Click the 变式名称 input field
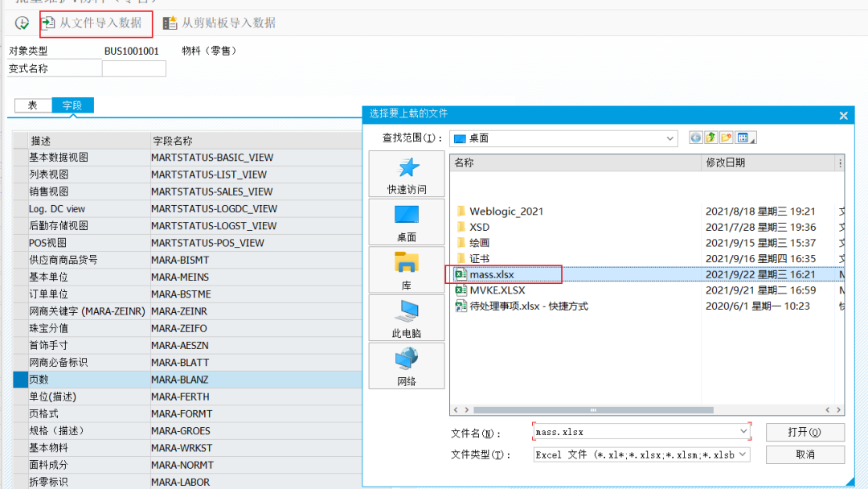Viewport: 868px width, 489px height. (134, 68)
